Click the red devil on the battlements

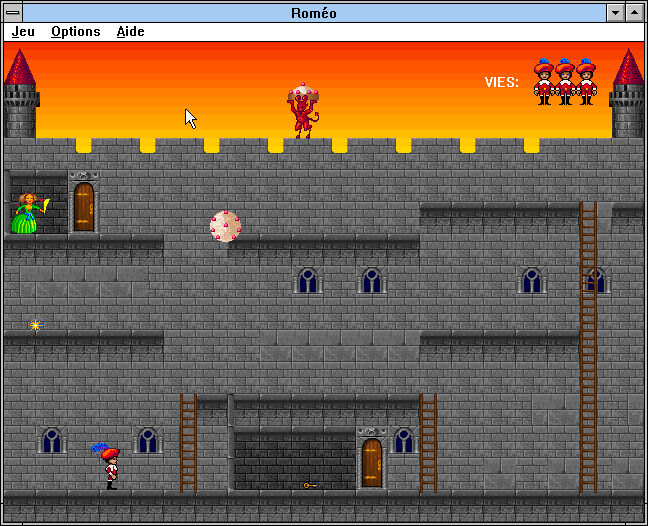[303, 111]
